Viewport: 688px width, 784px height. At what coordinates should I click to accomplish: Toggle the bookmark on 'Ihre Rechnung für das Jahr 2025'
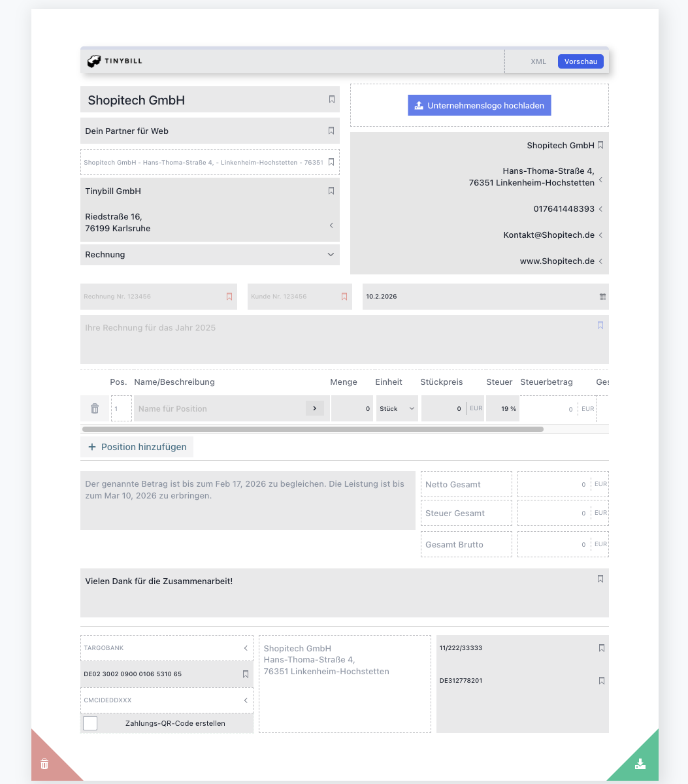click(x=600, y=324)
